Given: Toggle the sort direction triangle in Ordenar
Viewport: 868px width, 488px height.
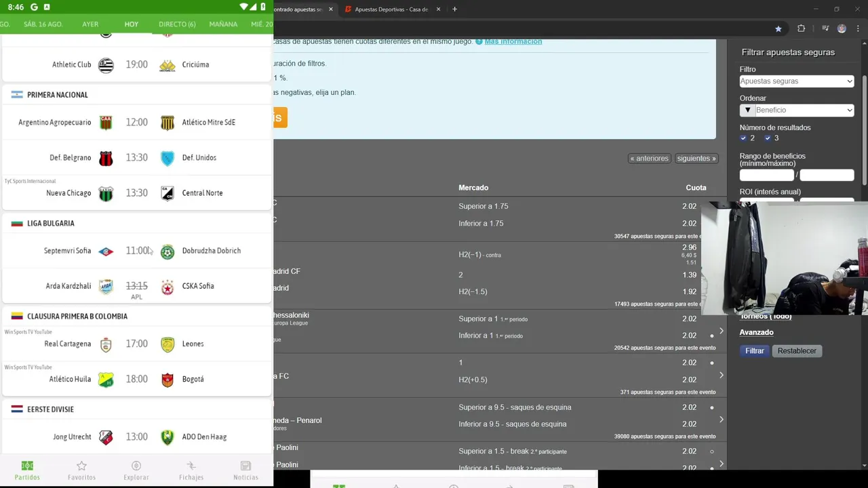Looking at the screenshot, I should 747,110.
